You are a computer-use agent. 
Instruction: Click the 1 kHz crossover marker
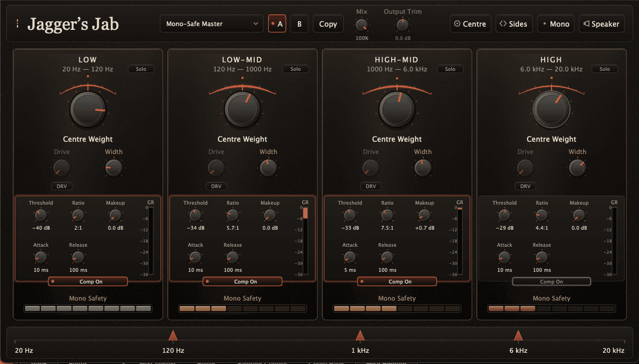(360, 335)
